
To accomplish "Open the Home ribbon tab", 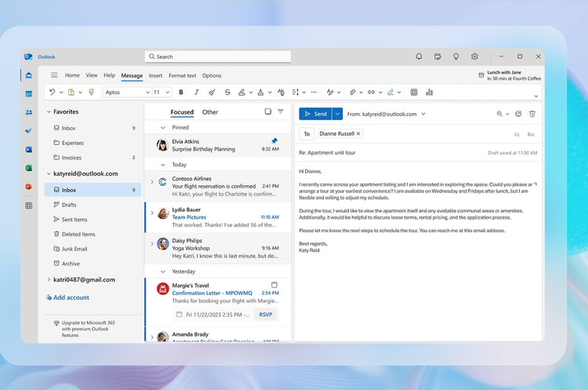I will point(72,75).
